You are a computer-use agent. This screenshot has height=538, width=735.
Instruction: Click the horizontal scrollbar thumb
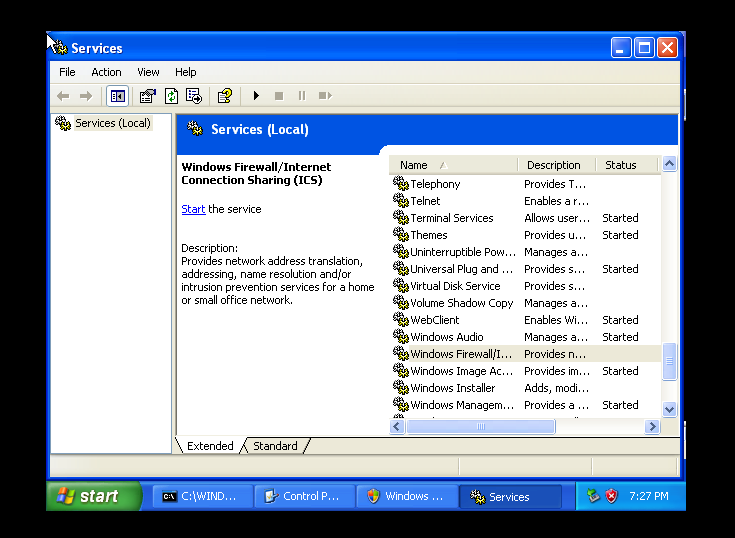[x=481, y=426]
